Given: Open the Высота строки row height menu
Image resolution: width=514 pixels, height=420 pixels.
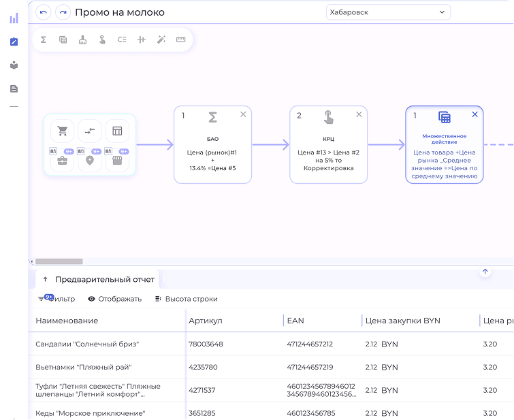Looking at the screenshot, I should pos(186,299).
